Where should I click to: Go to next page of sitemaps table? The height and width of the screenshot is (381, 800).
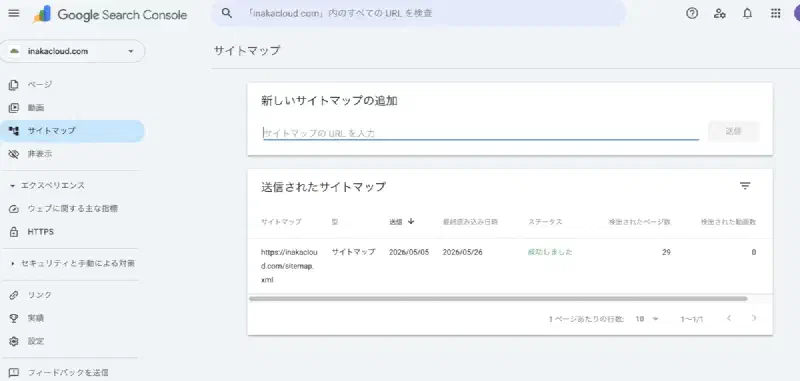754,318
